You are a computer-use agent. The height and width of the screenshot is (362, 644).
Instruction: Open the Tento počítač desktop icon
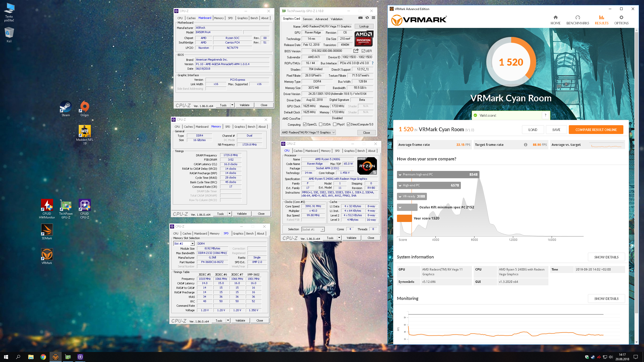coord(9,12)
